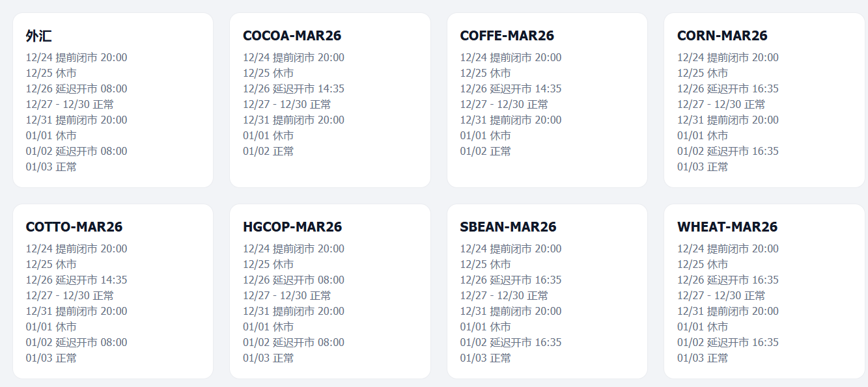Click 01/02 延迟开市 16:35 in CORN-MAR26 card

[728, 152]
